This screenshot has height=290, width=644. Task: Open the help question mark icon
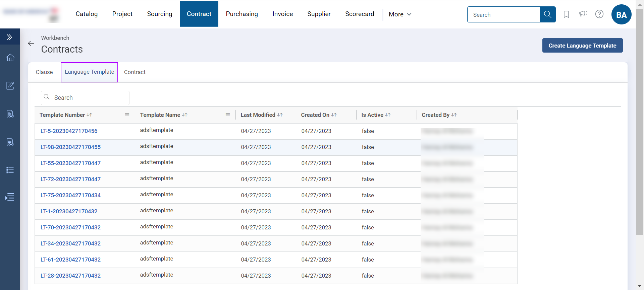point(599,14)
